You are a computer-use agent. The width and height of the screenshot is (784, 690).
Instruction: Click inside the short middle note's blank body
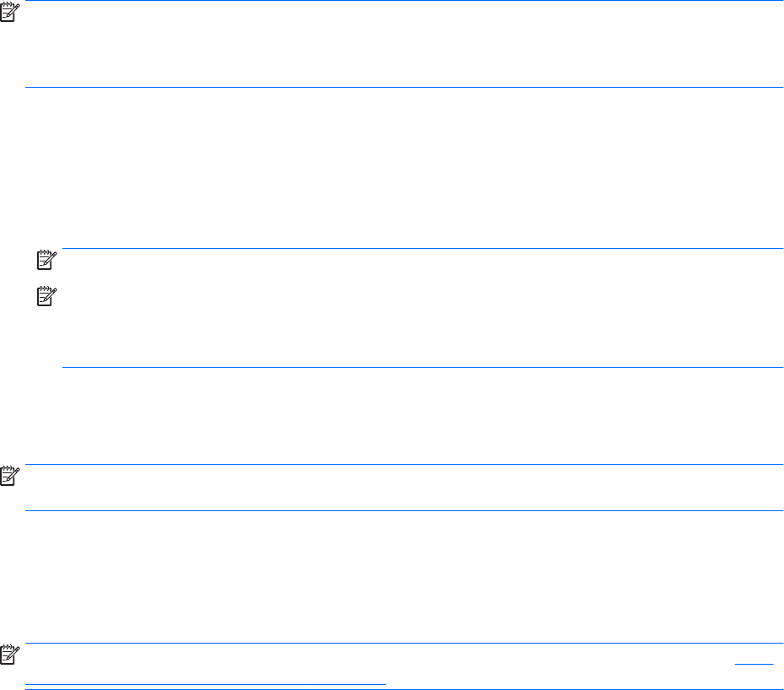pyautogui.click(x=405, y=488)
